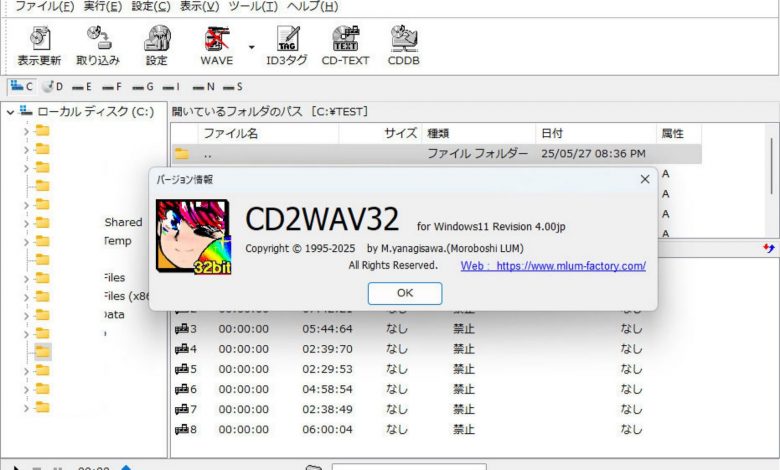Open the ツール(T) menu

253,6
